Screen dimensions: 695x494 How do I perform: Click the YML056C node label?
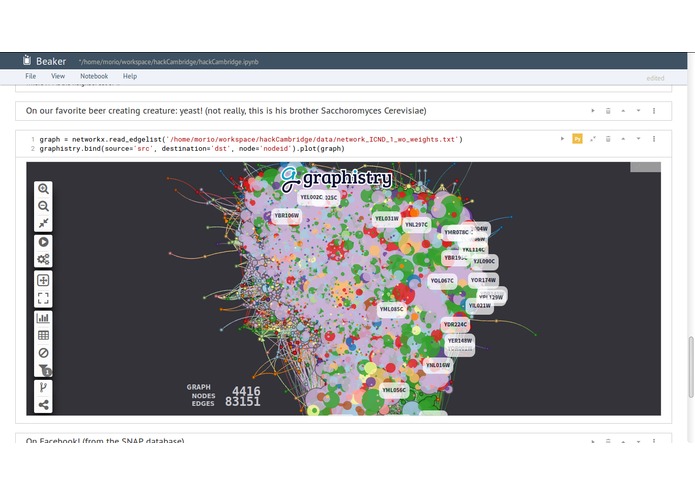point(394,390)
